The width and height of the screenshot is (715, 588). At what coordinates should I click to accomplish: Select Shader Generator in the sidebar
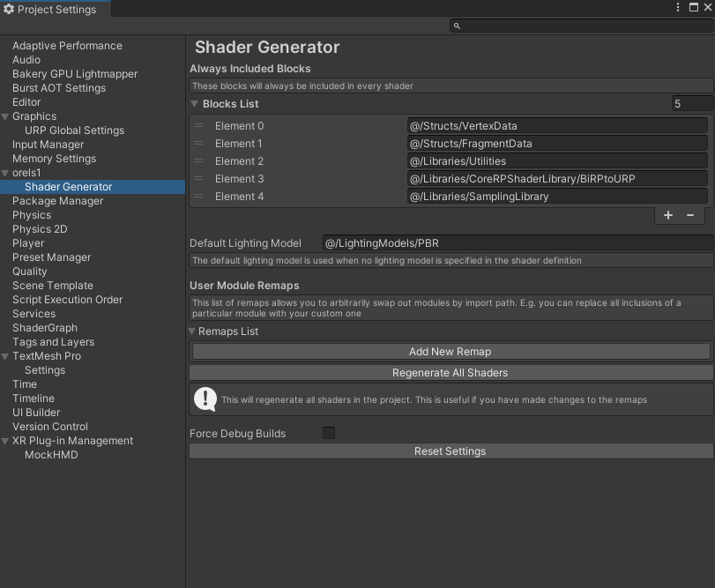coord(68,186)
